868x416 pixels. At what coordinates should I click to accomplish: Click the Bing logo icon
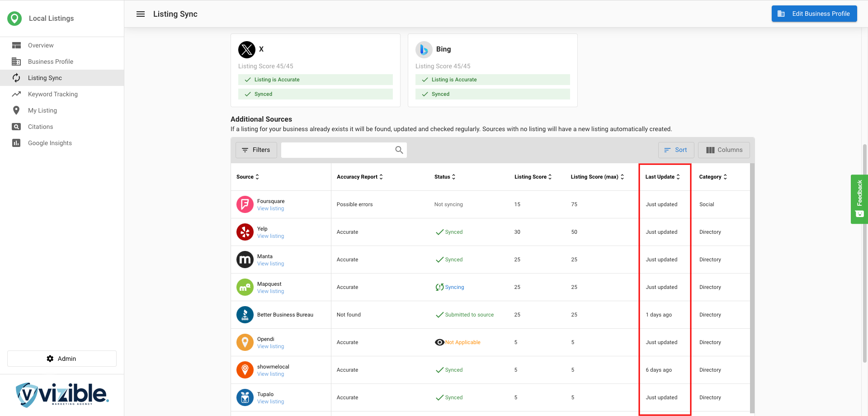[x=424, y=49]
